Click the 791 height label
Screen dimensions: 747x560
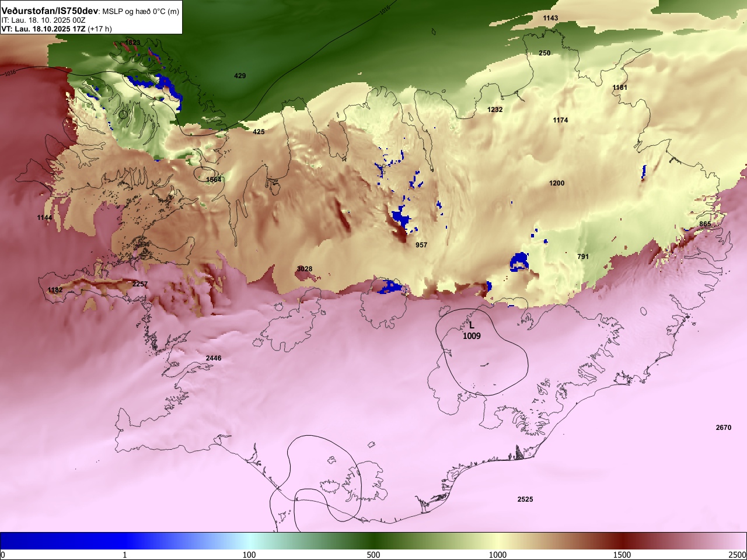pyautogui.click(x=583, y=257)
